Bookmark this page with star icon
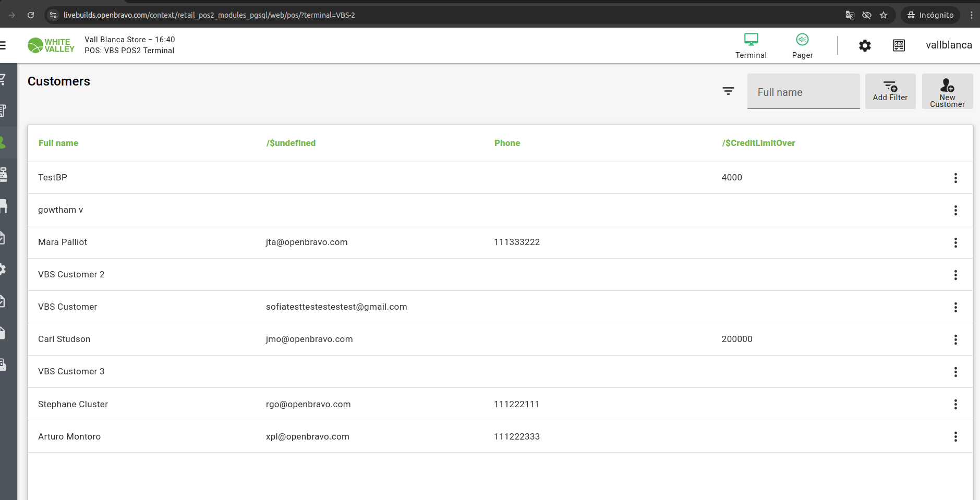Image resolution: width=980 pixels, height=500 pixels. [883, 15]
